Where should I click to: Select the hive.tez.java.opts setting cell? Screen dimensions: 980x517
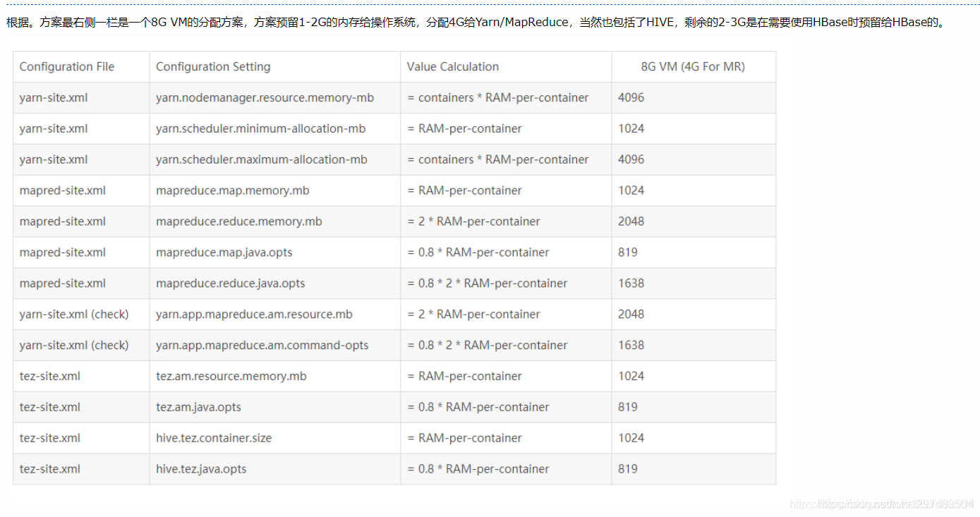[x=275, y=469]
